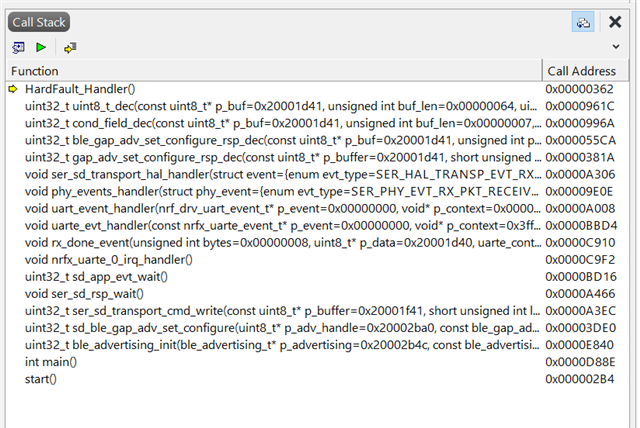Click the yellow arrow toolbar icon
640x428 pixels.
[x=70, y=48]
